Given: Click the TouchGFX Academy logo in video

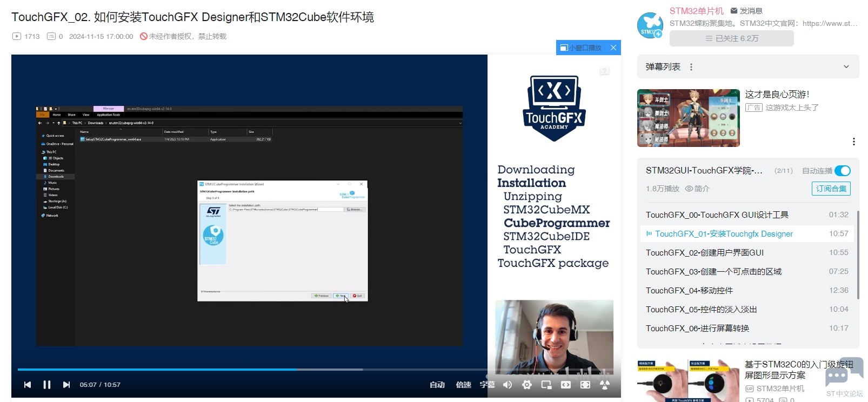Looking at the screenshot, I should tap(554, 108).
